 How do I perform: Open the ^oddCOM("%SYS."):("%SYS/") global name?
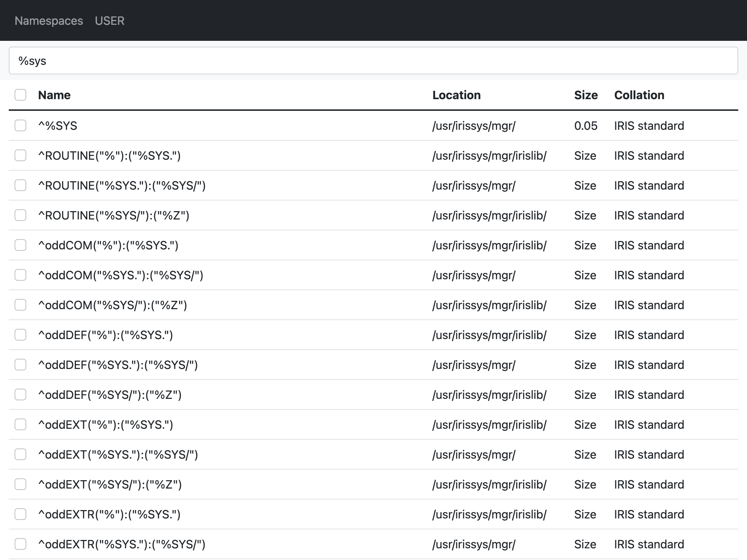(x=120, y=275)
